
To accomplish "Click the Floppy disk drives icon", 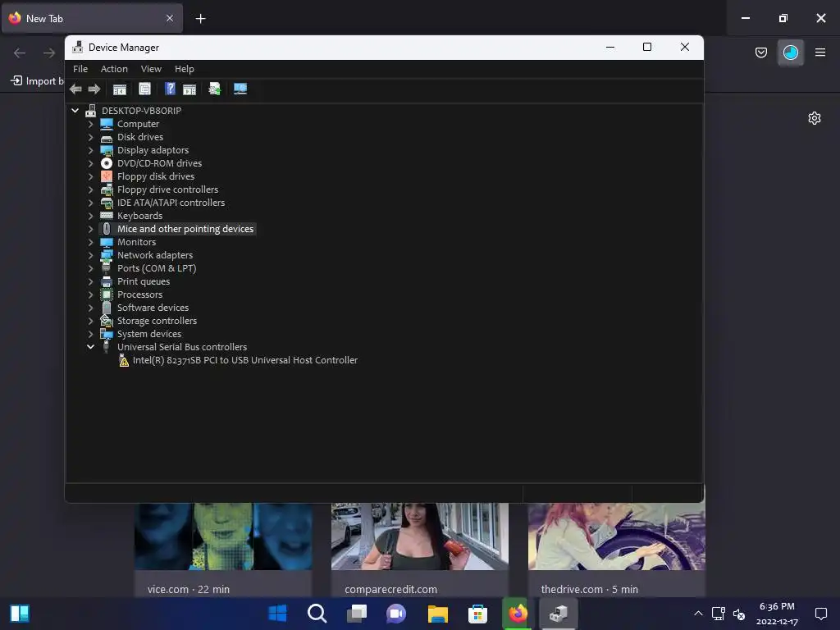I will click(x=107, y=176).
